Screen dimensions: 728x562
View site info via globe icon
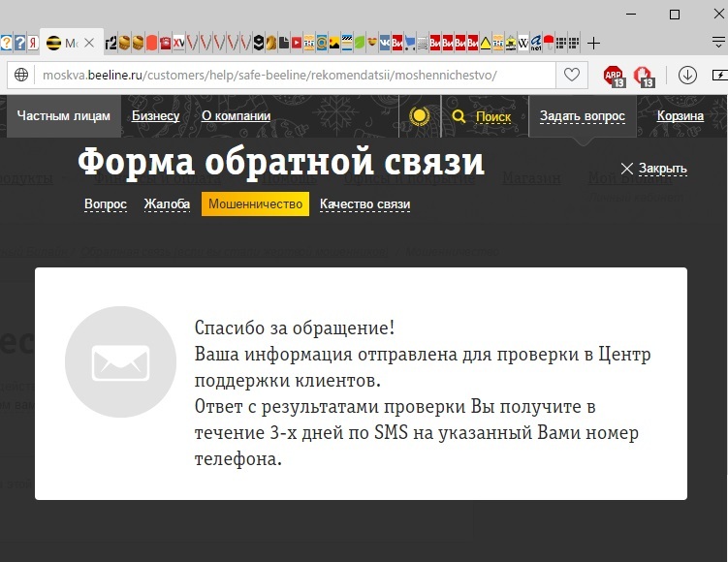[21, 75]
